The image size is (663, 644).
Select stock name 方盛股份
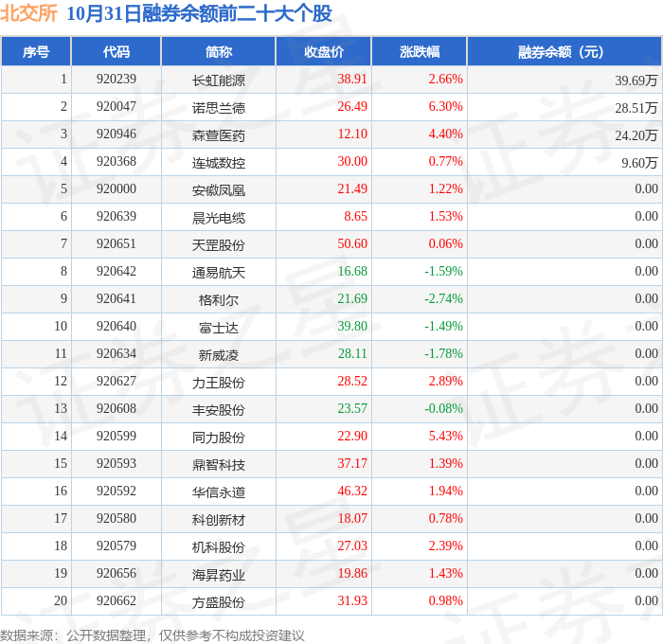(219, 602)
